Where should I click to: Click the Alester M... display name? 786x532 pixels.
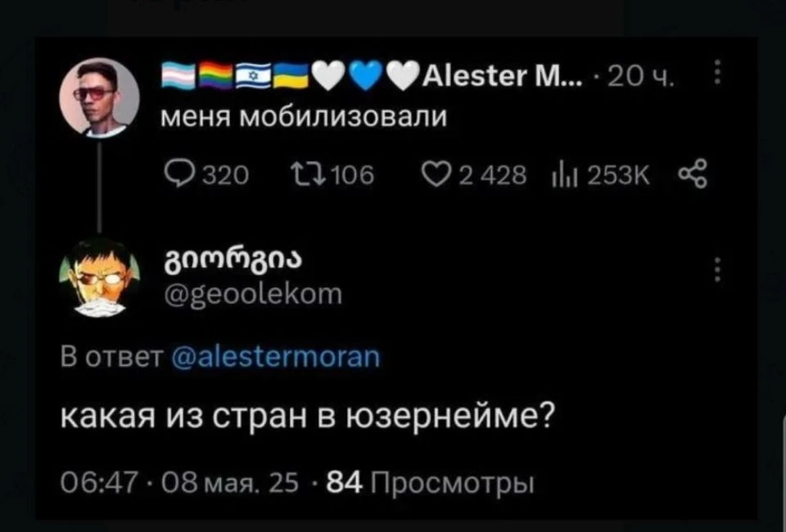(503, 77)
